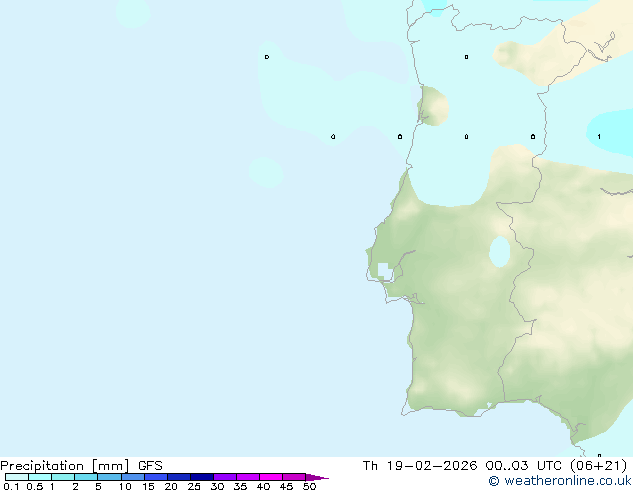Image resolution: width=634 pixels, height=490 pixels.
Task: Open the weatheronline.co.uk copyright link
Action: tap(560, 481)
